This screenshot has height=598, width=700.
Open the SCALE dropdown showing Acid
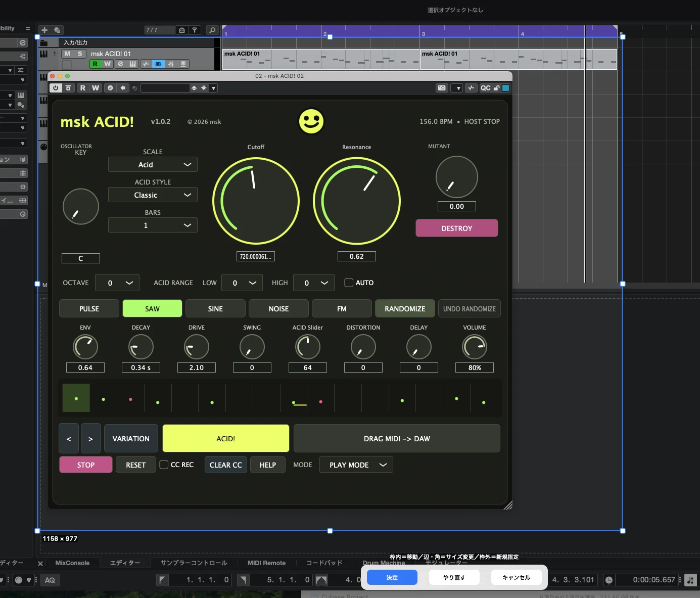(x=153, y=165)
